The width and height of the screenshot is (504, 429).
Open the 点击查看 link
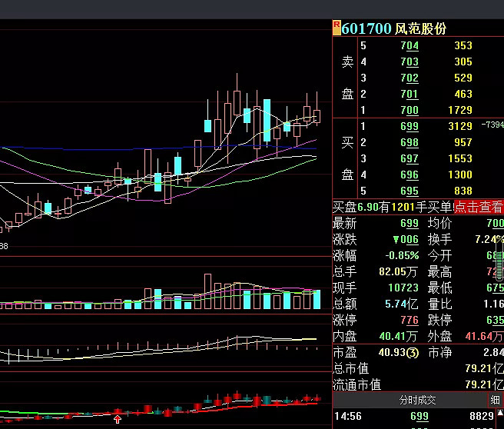tap(479, 207)
